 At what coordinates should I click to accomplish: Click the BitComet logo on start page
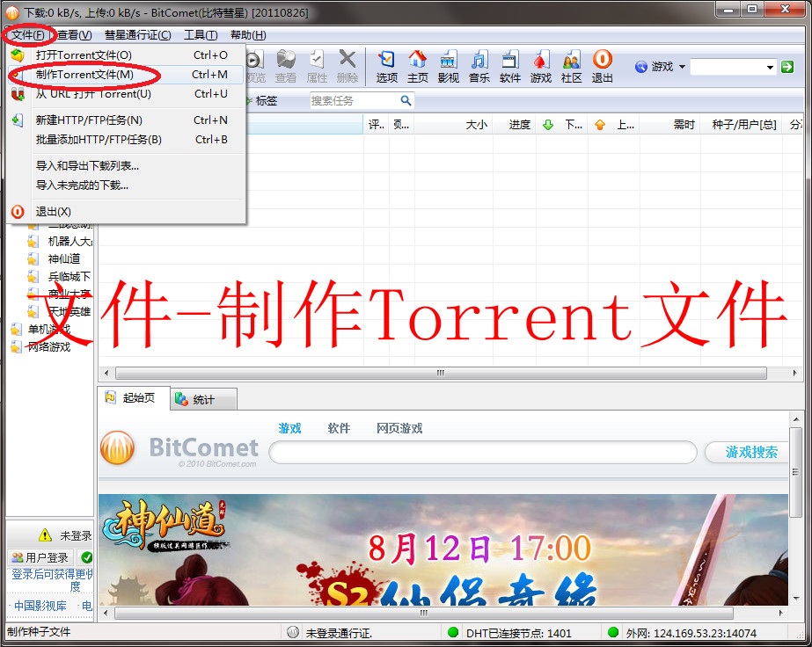[x=118, y=447]
